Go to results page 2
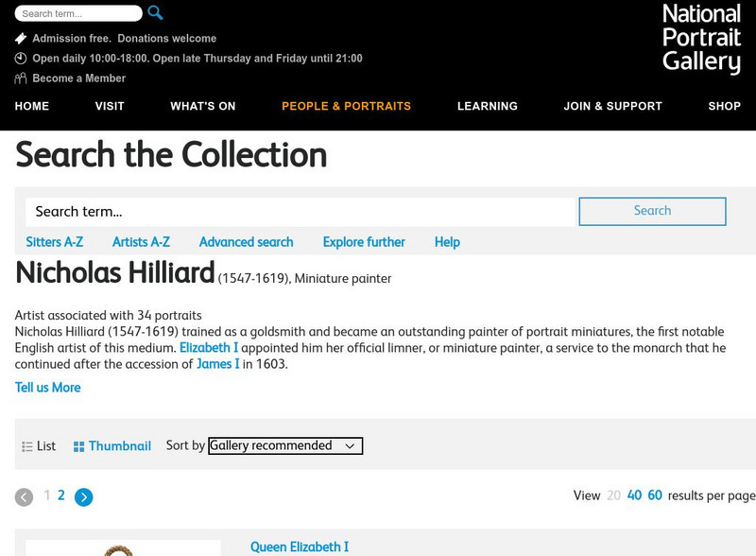 click(61, 495)
